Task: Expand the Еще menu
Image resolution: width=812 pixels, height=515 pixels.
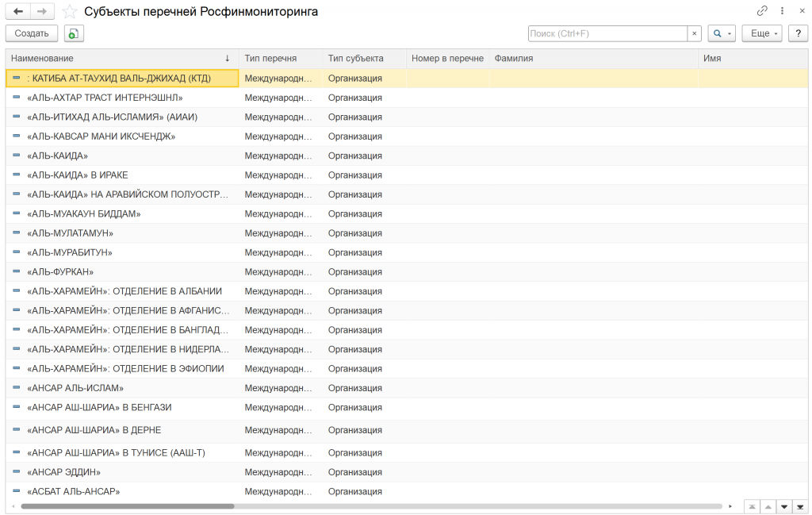Action: click(762, 33)
